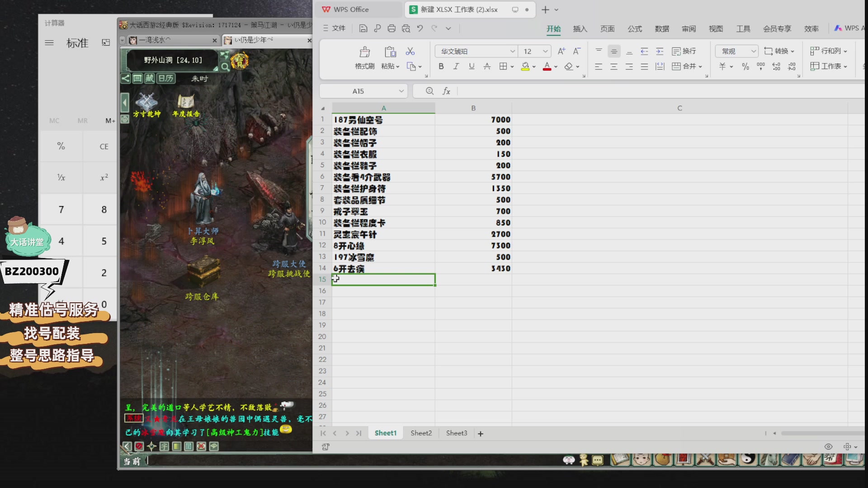Open the 年度报告 scroll icon in game
Viewport: 868px width, 488px height.
coord(186,105)
